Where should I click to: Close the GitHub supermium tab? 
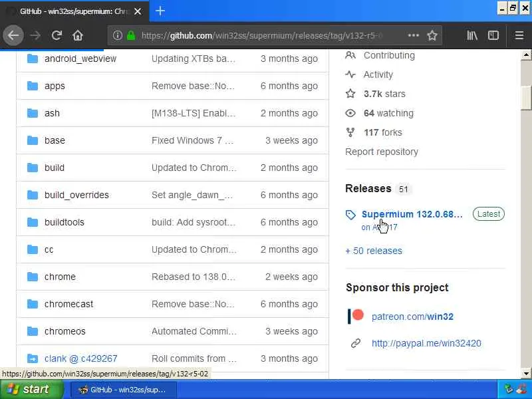tap(138, 11)
